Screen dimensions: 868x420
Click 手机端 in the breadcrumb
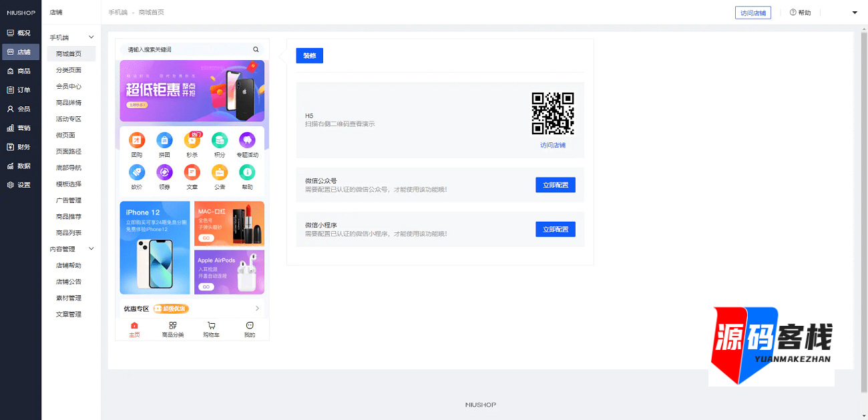[117, 13]
